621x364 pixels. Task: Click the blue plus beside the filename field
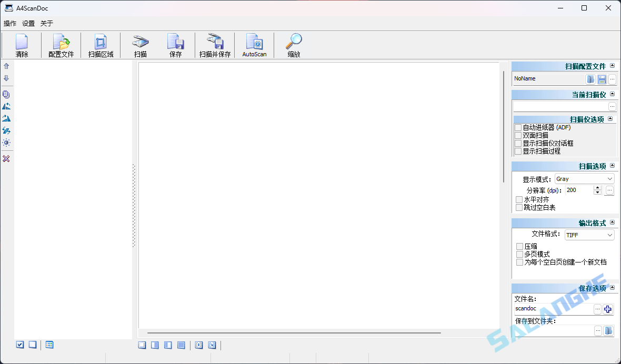609,309
